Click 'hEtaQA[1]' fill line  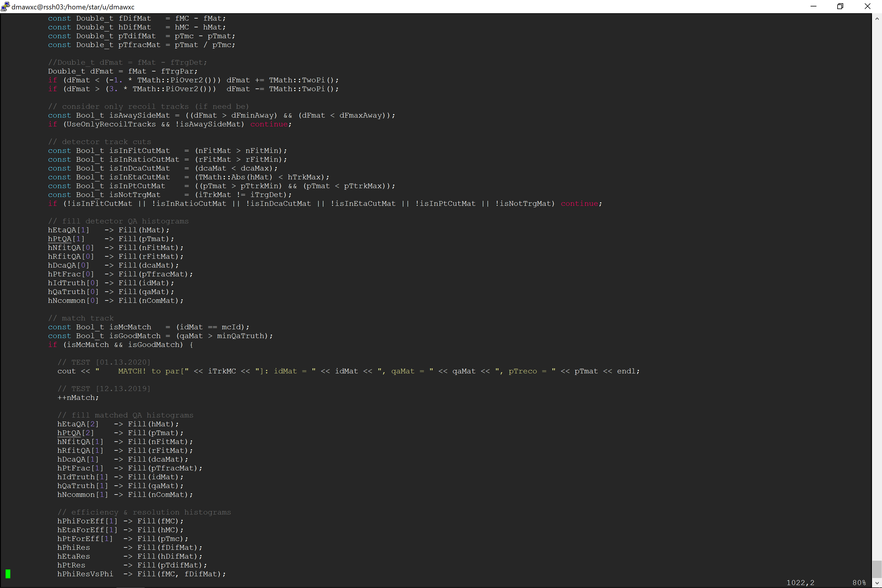click(x=109, y=230)
